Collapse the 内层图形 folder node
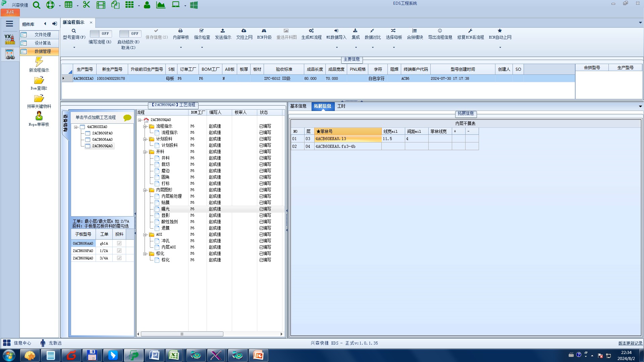Image resolution: width=644 pixels, height=362 pixels. [x=145, y=190]
